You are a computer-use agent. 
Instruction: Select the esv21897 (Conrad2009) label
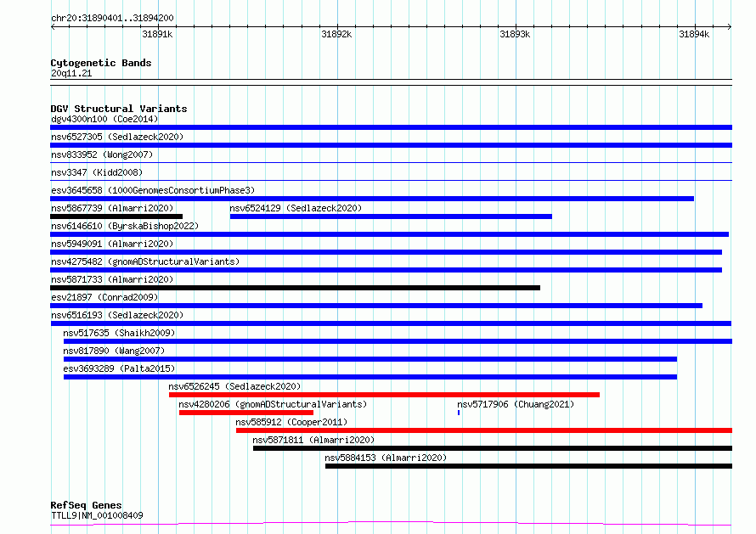coord(104,297)
